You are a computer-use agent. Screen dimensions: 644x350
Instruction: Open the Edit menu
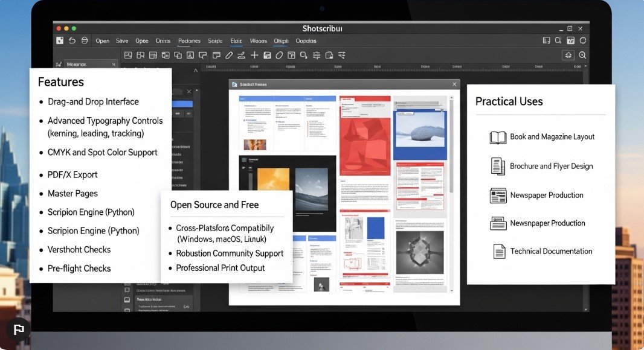point(236,40)
